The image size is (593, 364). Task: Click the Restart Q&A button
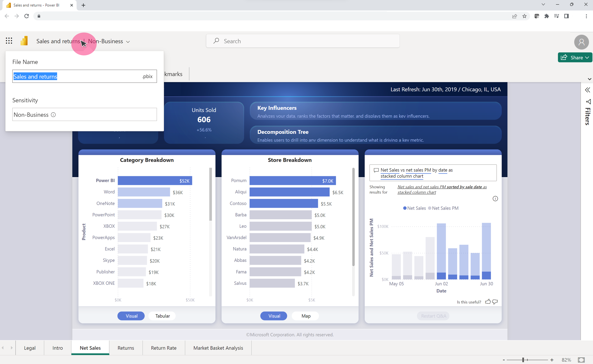tap(433, 316)
